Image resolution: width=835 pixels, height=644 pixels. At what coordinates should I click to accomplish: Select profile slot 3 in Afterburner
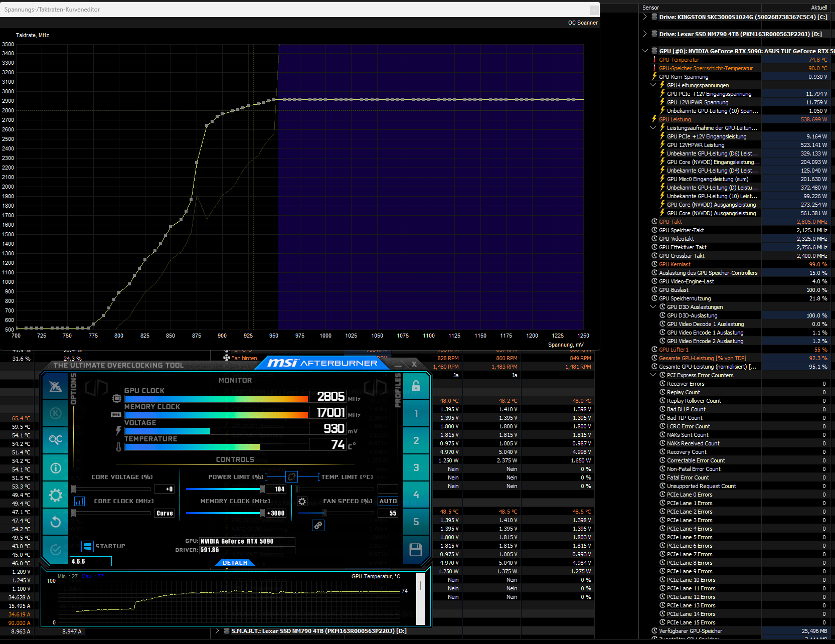pyautogui.click(x=416, y=467)
